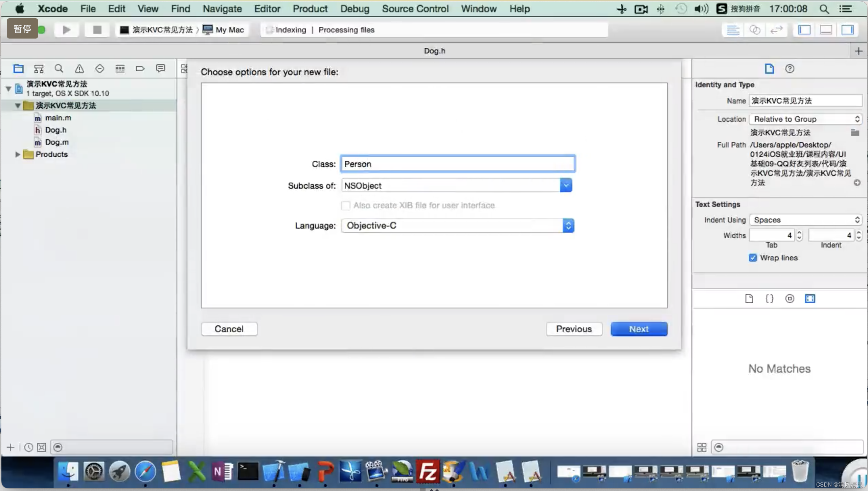The width and height of the screenshot is (868, 491).
Task: Click the Class name input field
Action: click(457, 164)
